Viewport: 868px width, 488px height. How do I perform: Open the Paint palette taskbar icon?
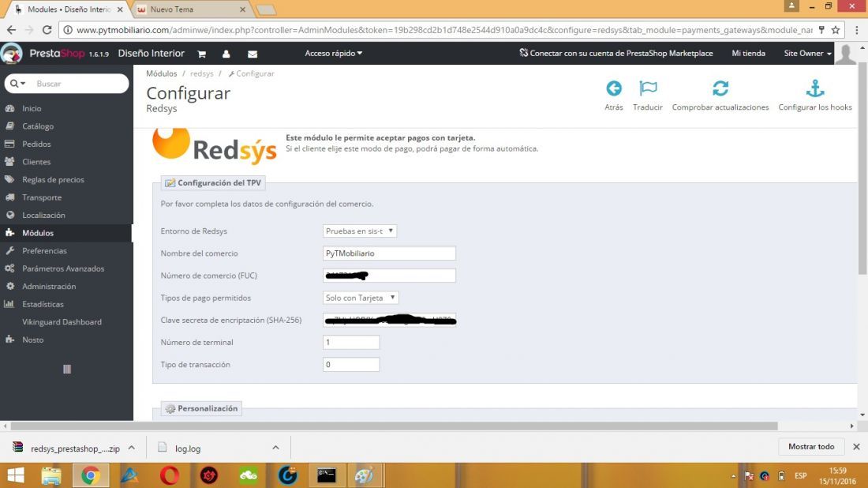pos(365,475)
